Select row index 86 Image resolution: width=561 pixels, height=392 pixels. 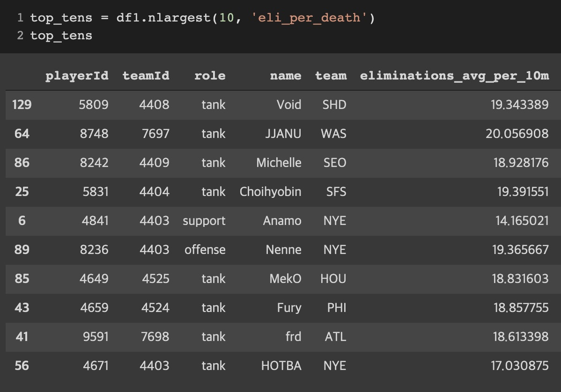coord(22,163)
